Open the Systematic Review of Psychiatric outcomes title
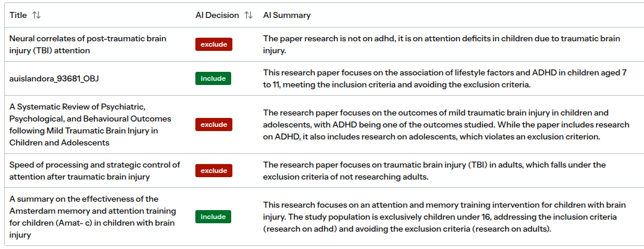 pyautogui.click(x=90, y=124)
